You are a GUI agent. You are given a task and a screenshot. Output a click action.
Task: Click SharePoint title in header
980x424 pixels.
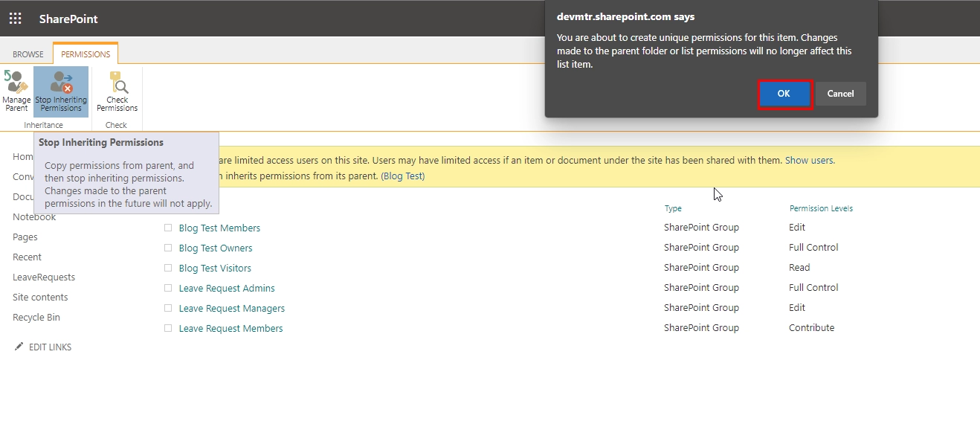pyautogui.click(x=68, y=19)
